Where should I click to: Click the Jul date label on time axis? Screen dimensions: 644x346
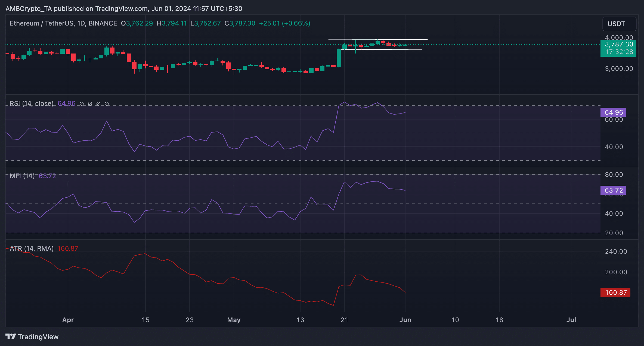click(x=571, y=320)
